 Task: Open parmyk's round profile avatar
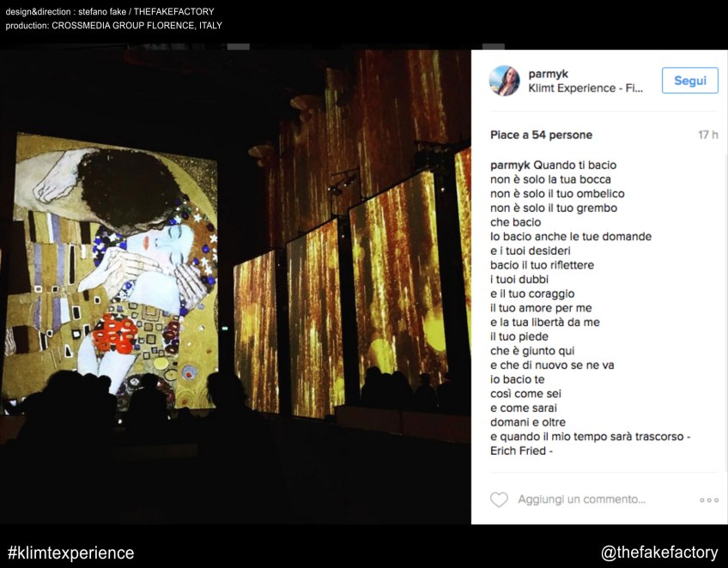[x=504, y=81]
